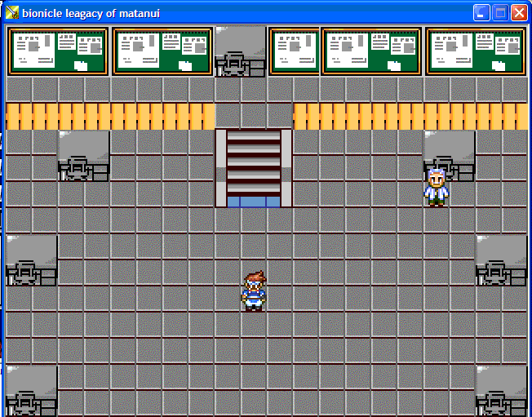Image resolution: width=532 pixels, height=417 pixels.
Task: Click the blue doormat below the stairs
Action: (254, 202)
